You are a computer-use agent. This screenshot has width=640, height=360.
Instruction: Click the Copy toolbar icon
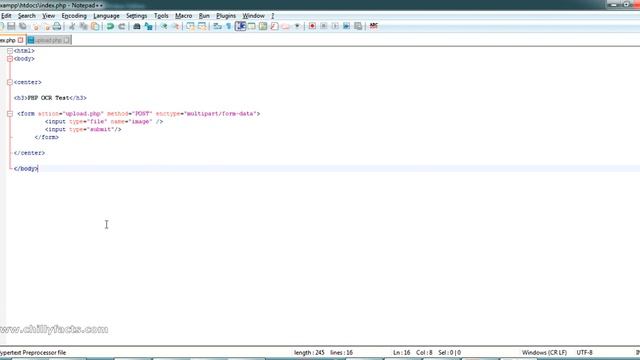84,26
